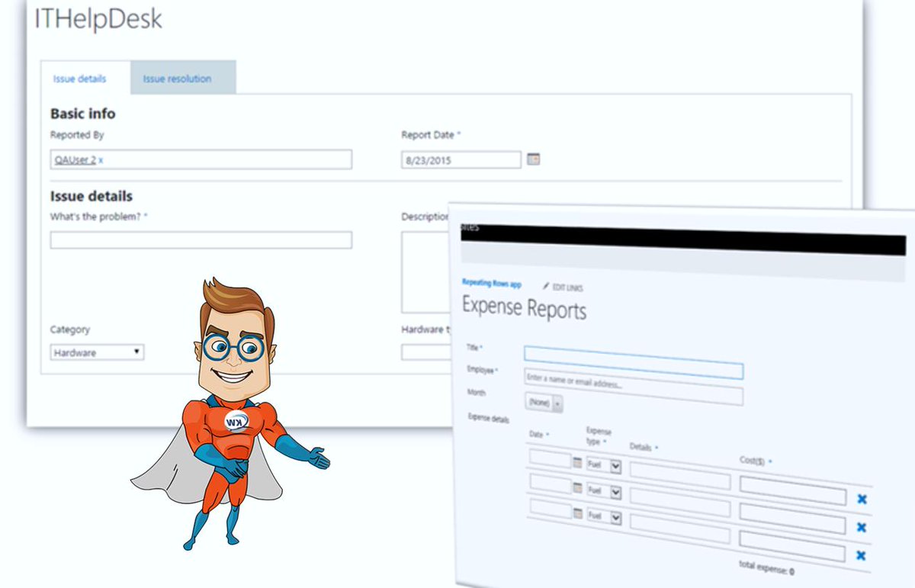Delete the third expense row with X
The image size is (915, 588).
861,555
